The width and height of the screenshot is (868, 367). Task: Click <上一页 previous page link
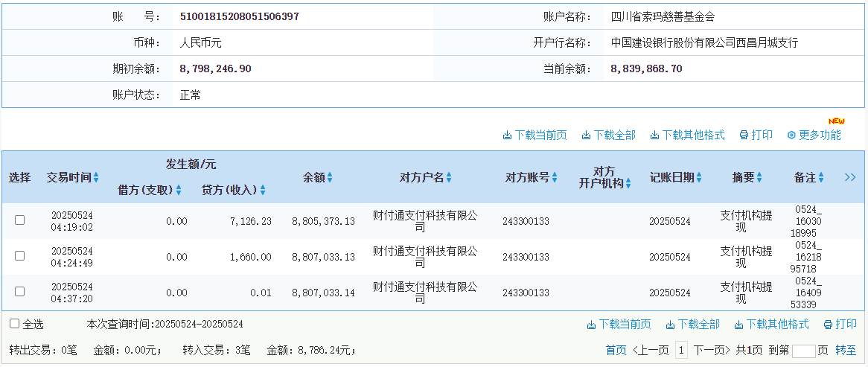(x=651, y=350)
